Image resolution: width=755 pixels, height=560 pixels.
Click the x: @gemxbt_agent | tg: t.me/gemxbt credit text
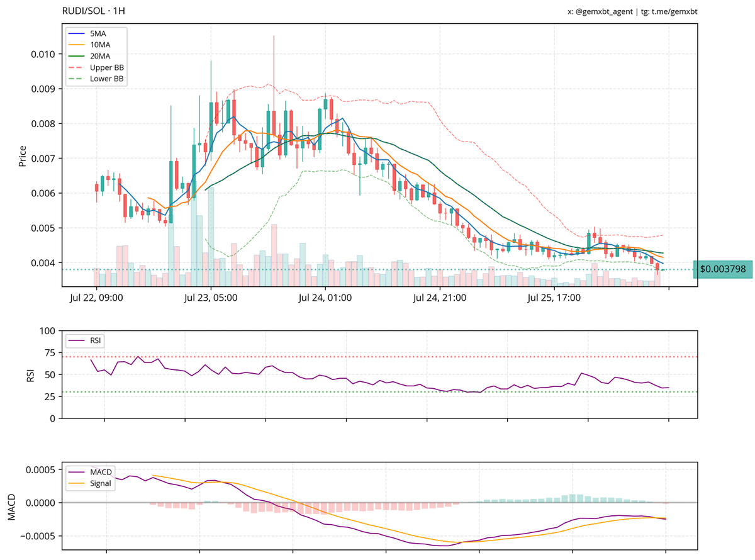[632, 11]
